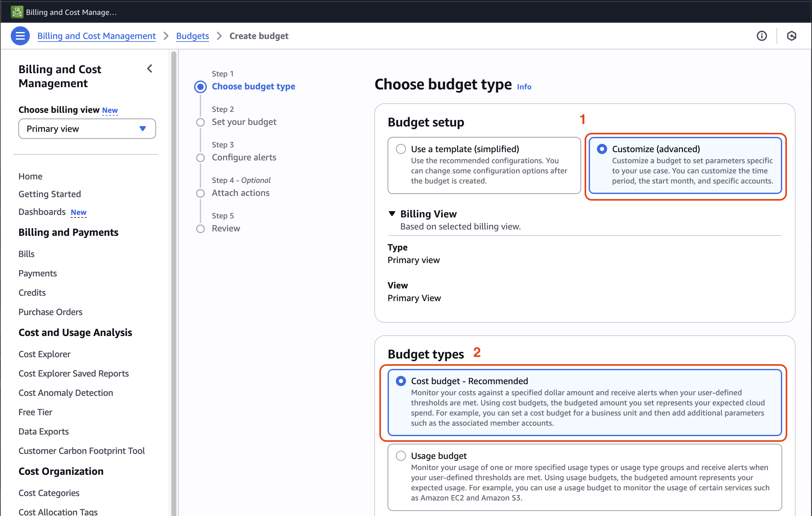Click the Step 1 active step indicator circle
This screenshot has width=812, height=516.
coord(200,87)
